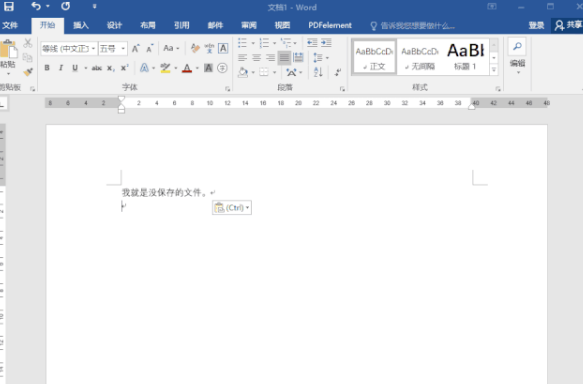Apply character border icon
Image resolution: width=583 pixels, height=384 pixels.
[x=223, y=48]
